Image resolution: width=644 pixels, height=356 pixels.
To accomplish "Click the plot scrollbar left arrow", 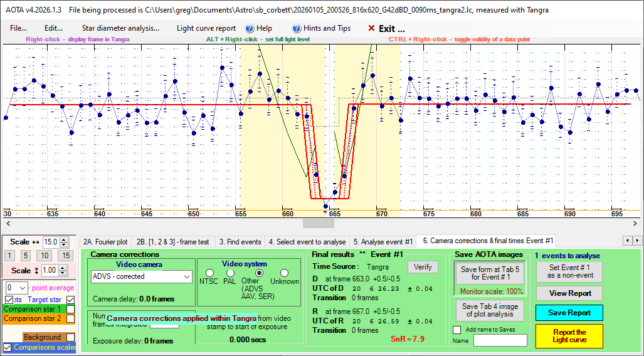I will 7,223.
